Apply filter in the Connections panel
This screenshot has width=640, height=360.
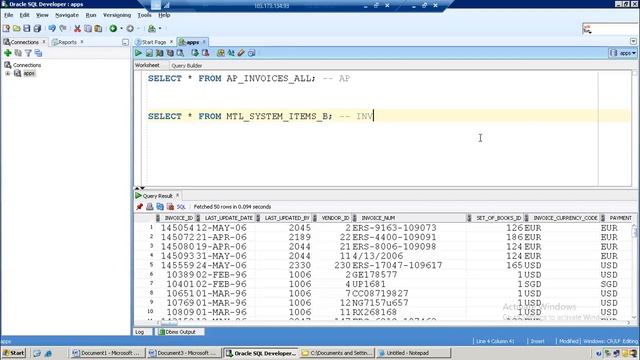[28, 53]
